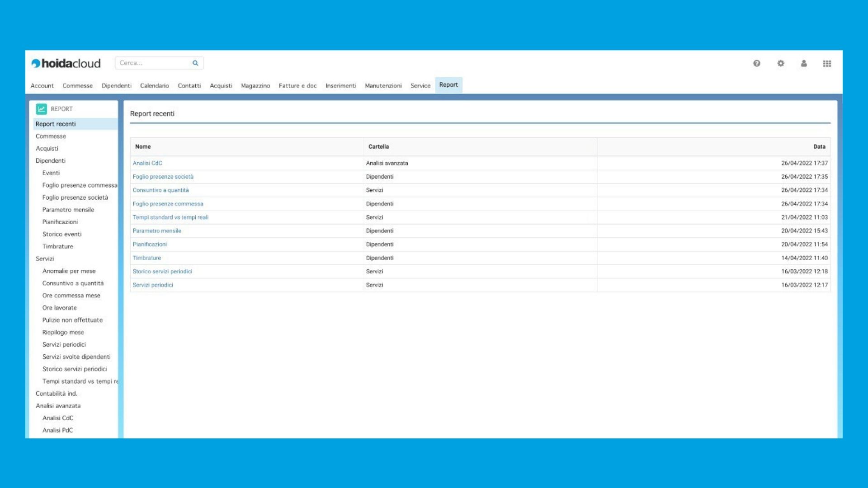Open the Tempi standard vs tempi reali link
The width and height of the screenshot is (868, 488).
[170, 217]
